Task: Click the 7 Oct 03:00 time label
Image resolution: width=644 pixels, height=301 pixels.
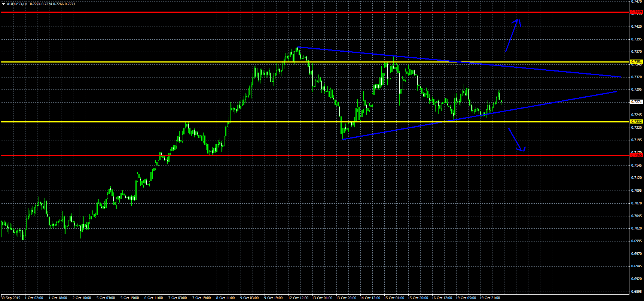Action: [x=177, y=298]
